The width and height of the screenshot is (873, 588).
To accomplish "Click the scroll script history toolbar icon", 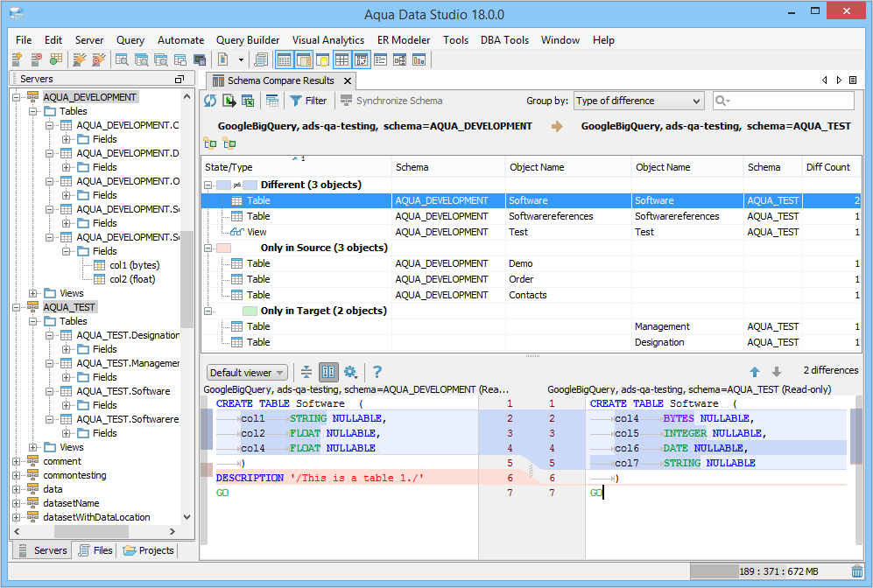I will pyautogui.click(x=261, y=59).
